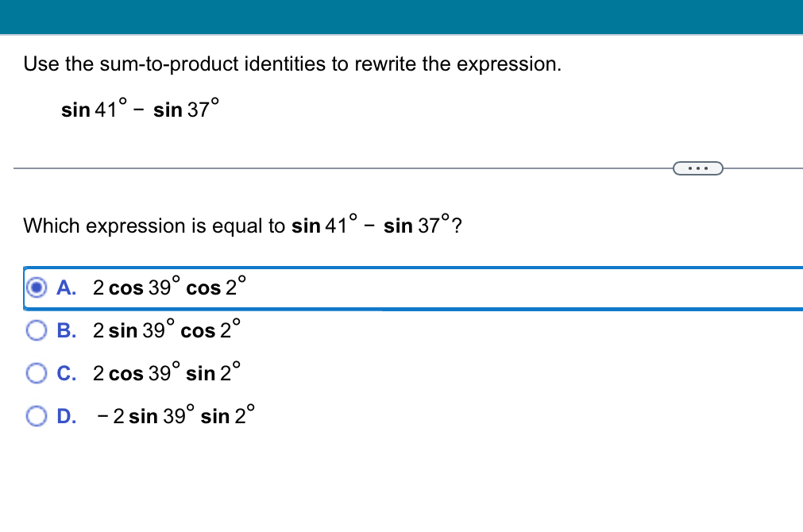Choose option C, 2 cos 39° sin 2°
The height and width of the screenshot is (532, 803).
pyautogui.click(x=167, y=372)
